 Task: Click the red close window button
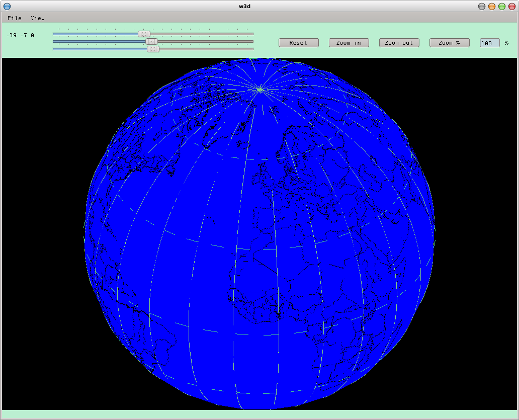tap(511, 6)
